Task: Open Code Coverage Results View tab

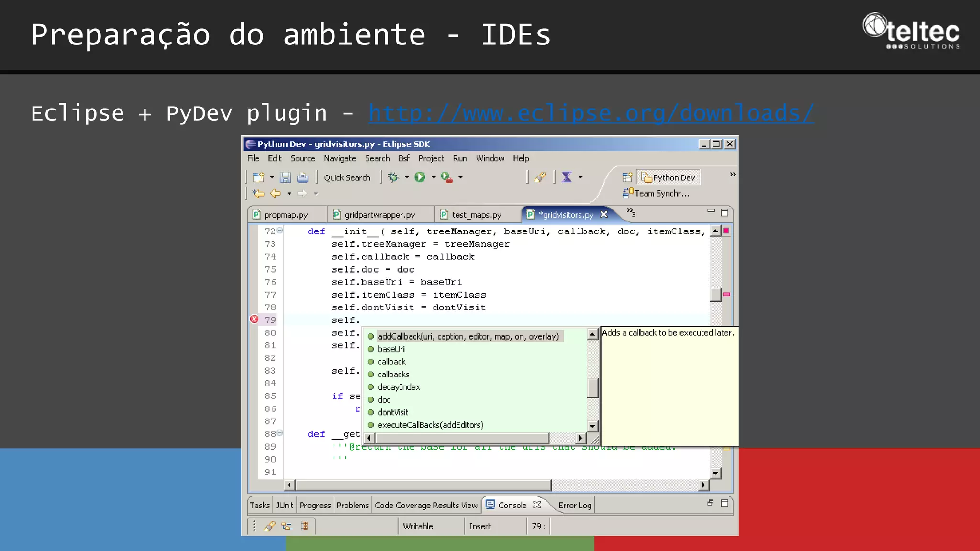Action: (x=426, y=505)
